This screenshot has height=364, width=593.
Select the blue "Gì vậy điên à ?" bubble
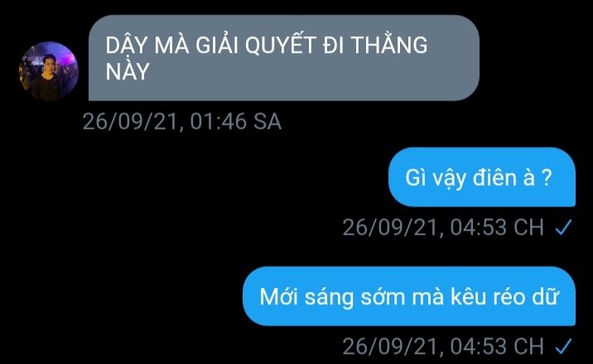pos(482,177)
